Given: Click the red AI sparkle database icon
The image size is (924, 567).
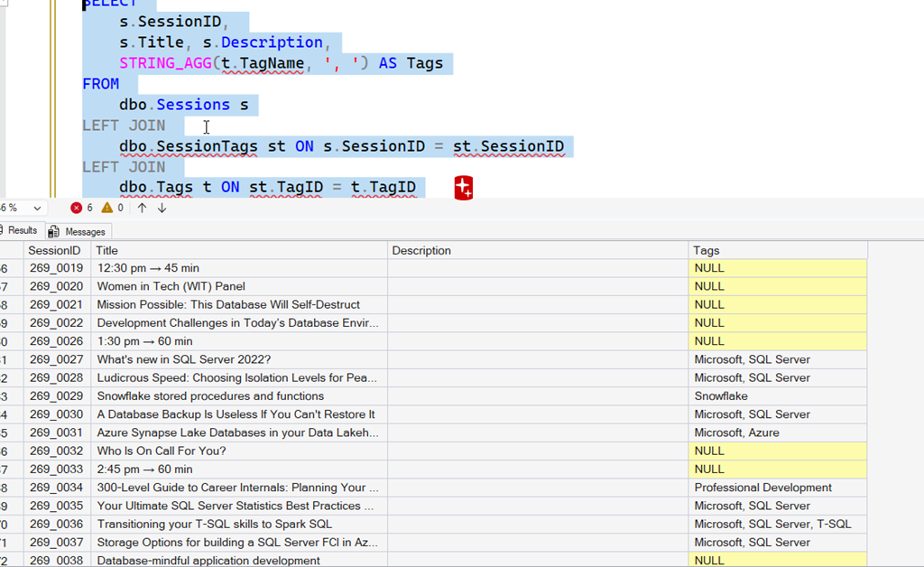Looking at the screenshot, I should (463, 188).
